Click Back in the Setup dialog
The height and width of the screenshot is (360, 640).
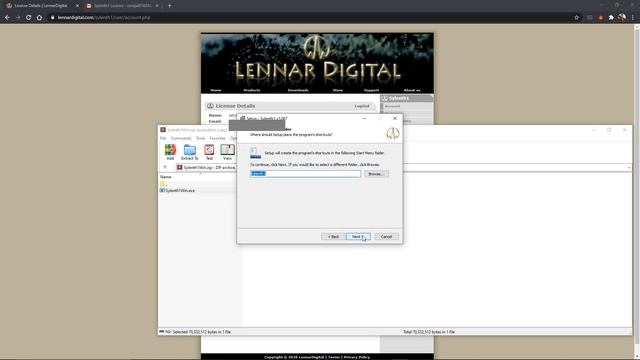333,237
